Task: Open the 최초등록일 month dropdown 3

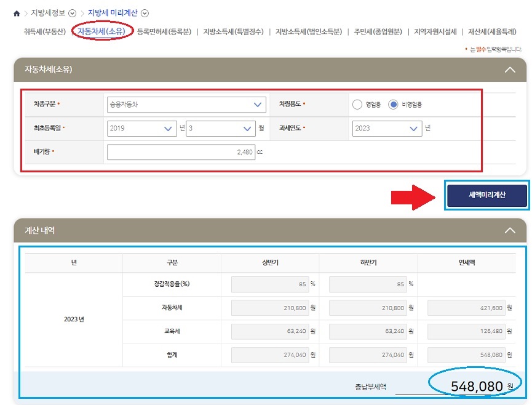Action: coord(221,128)
